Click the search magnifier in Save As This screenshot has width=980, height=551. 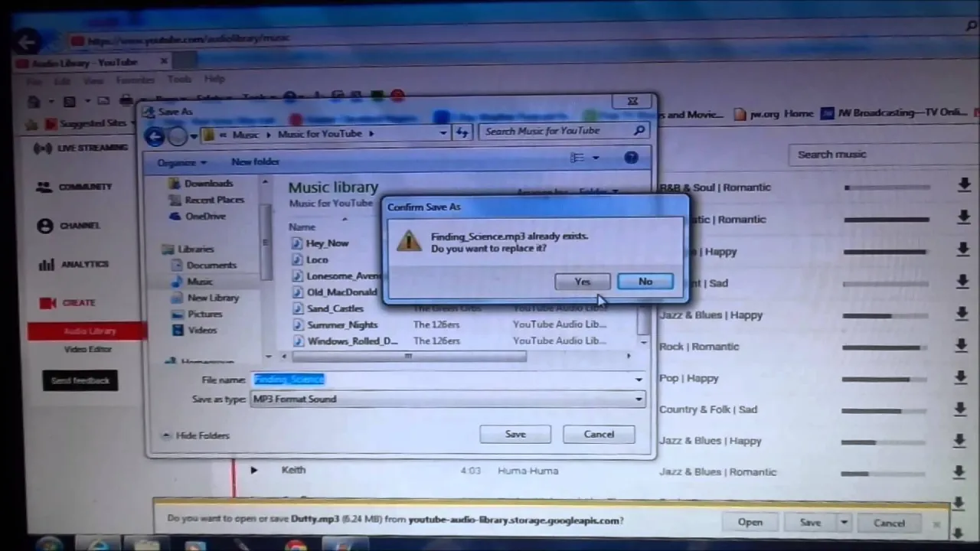click(x=639, y=131)
